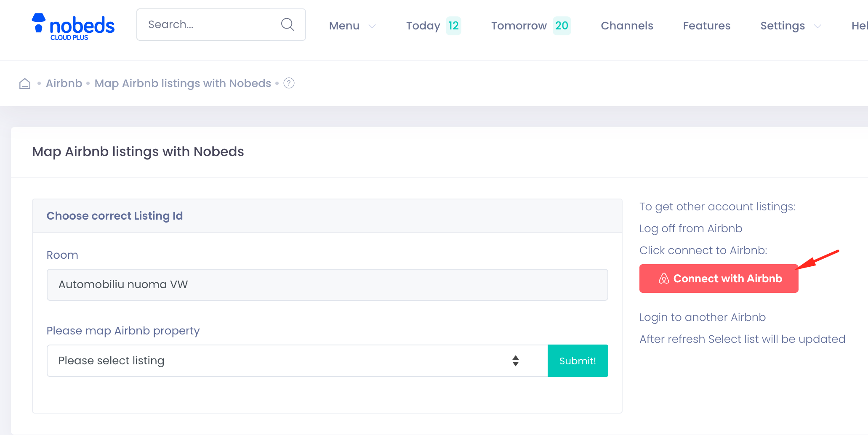Open help via breadcrumb question mark icon

(289, 83)
